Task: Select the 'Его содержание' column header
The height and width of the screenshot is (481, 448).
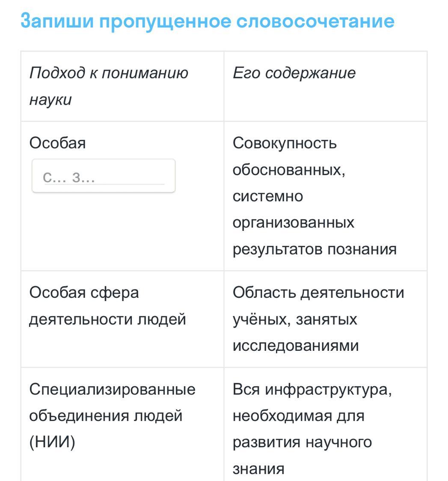Action: click(x=294, y=73)
